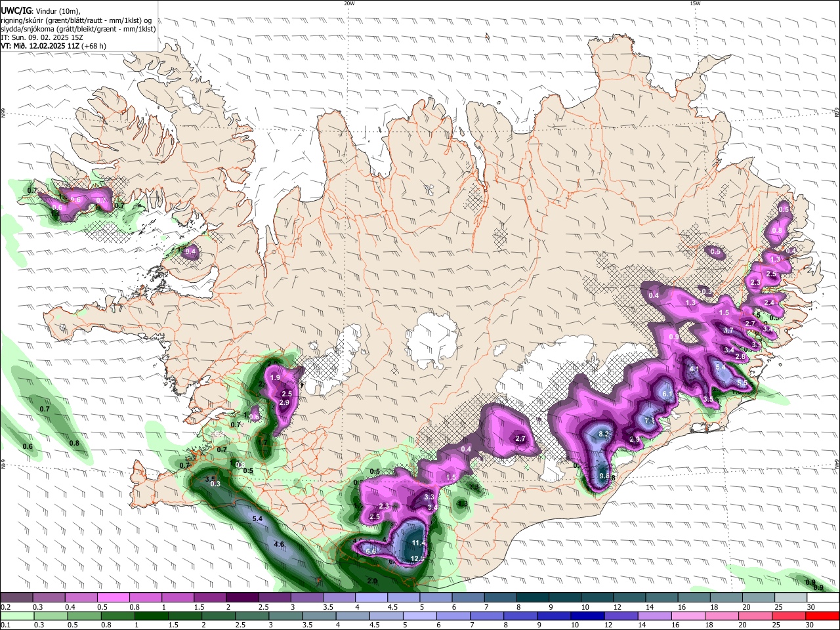The width and height of the screenshot is (840, 630).
Task: Click the light periwinkle 4 swatch, top legend row
Action: coord(371,598)
